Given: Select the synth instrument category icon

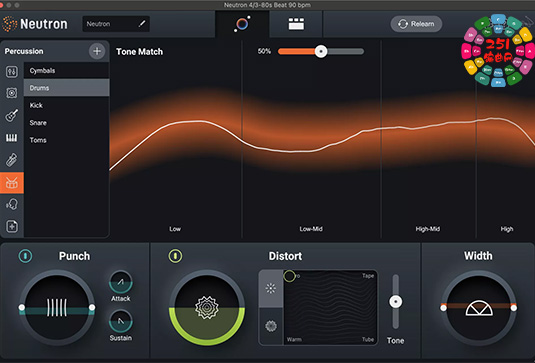Looking at the screenshot, I should click(x=12, y=160).
